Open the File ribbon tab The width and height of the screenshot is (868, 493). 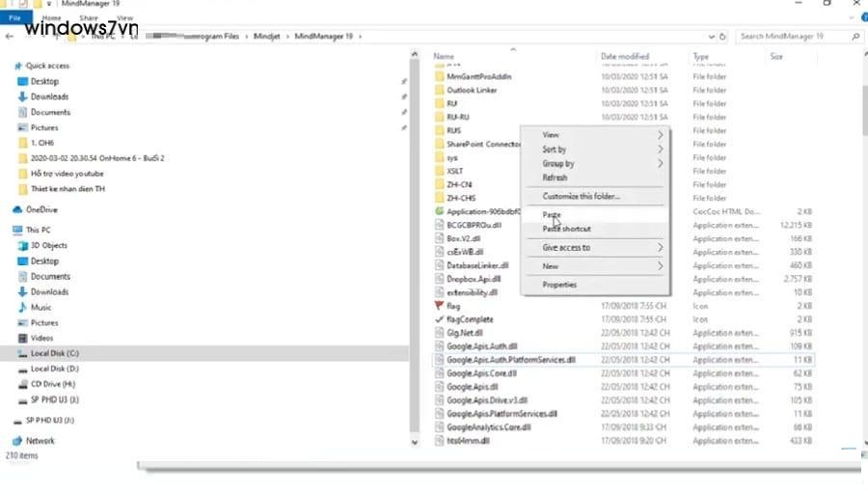[14, 18]
